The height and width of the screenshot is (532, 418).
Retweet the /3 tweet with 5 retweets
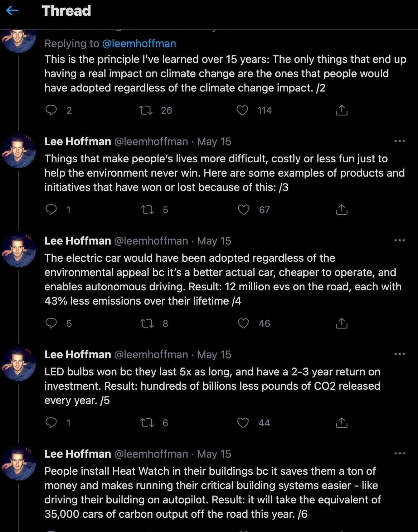[x=147, y=210]
